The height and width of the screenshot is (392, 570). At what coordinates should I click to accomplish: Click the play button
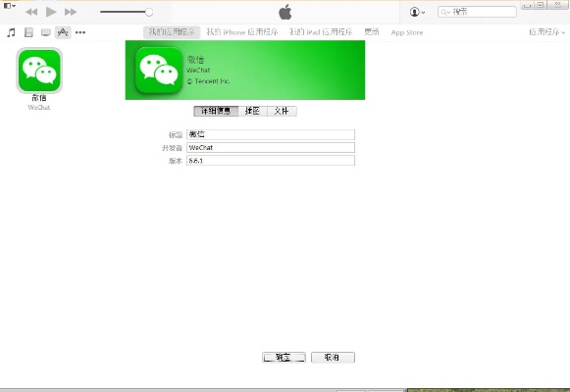51,12
